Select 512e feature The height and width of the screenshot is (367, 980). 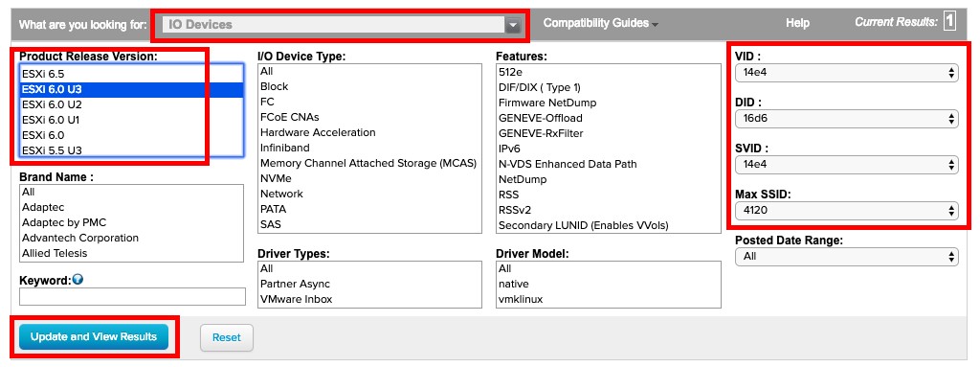pos(608,72)
